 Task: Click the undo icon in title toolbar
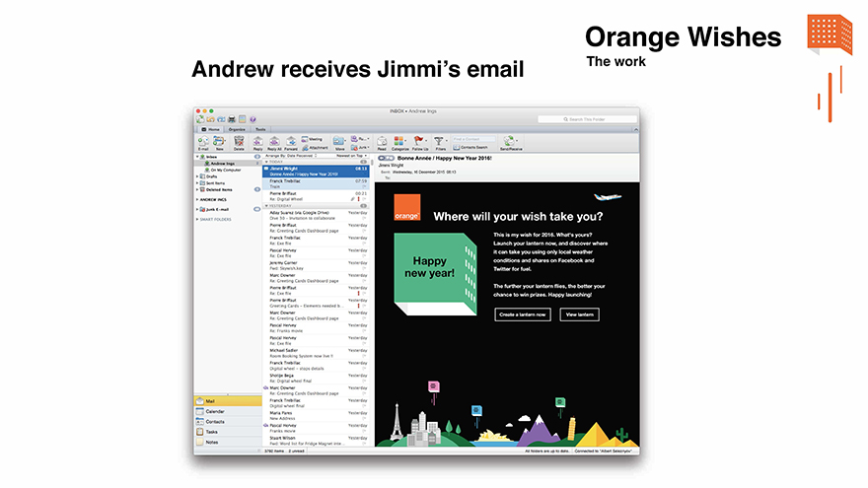210,119
